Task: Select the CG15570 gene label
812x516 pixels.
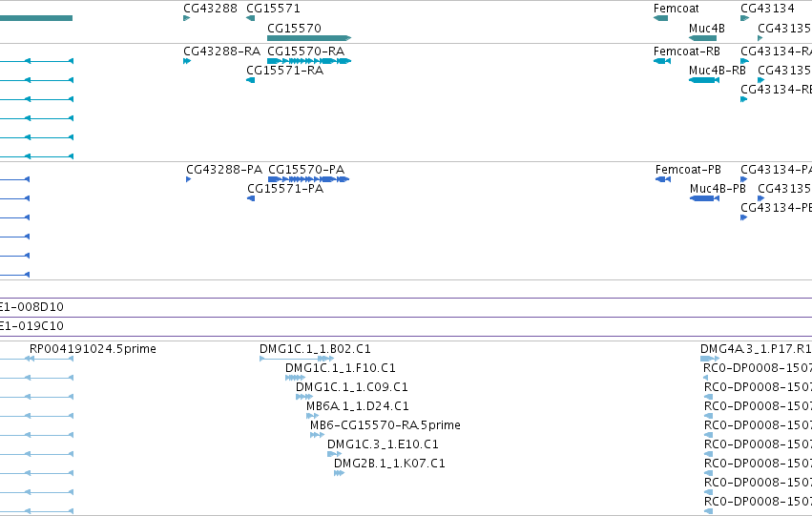Action: coord(294,28)
